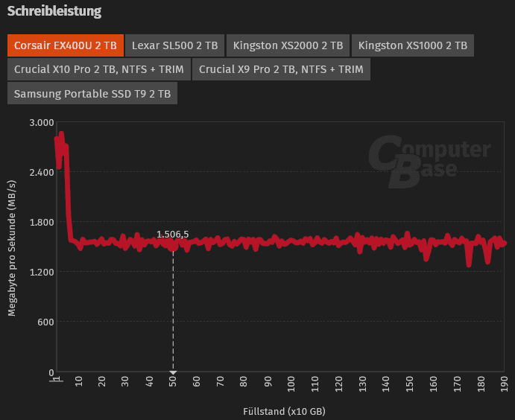Select the Corsair EX400U 2 TB tab
Viewport: 515px width, 420px height.
66,45
